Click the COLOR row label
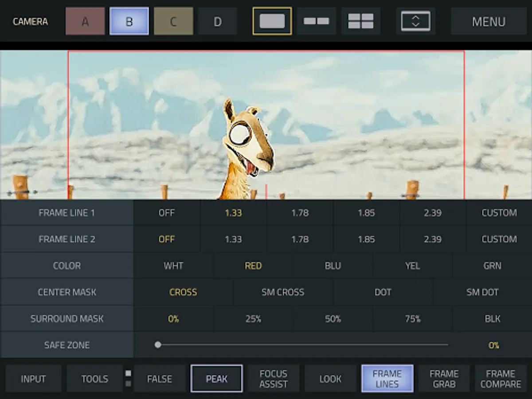The width and height of the screenshot is (532, 399). [x=66, y=266]
